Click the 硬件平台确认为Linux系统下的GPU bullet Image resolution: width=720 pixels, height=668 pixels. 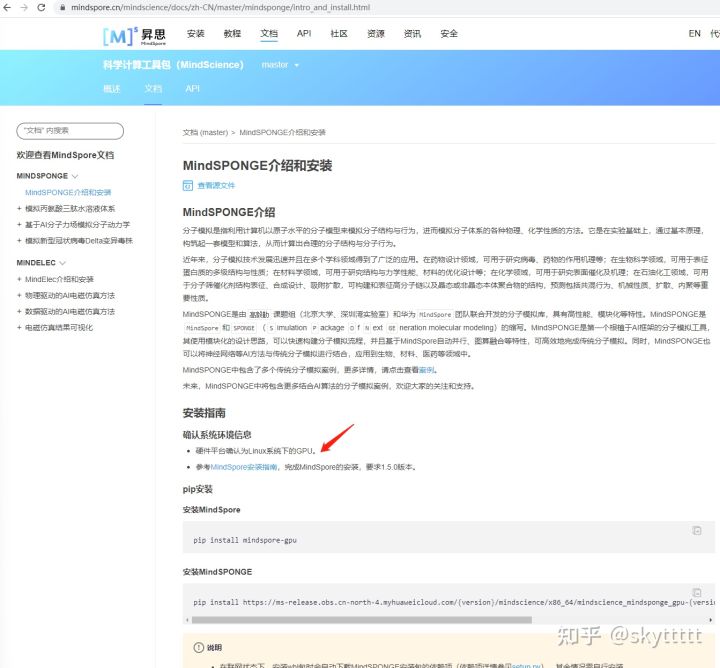256,451
